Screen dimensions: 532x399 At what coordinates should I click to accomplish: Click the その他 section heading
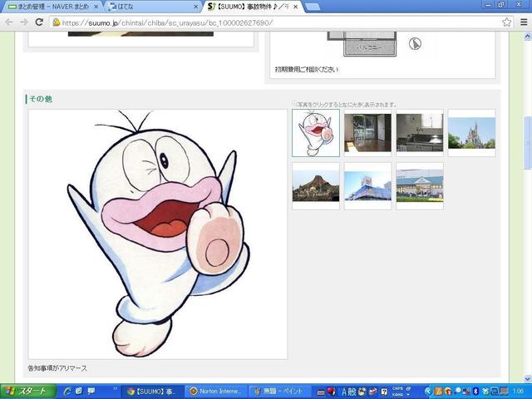click(41, 99)
